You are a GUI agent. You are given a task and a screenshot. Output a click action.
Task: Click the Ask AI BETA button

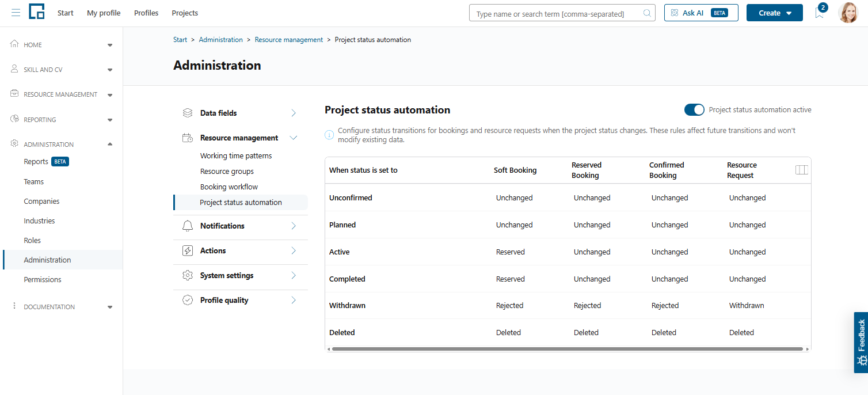701,13
